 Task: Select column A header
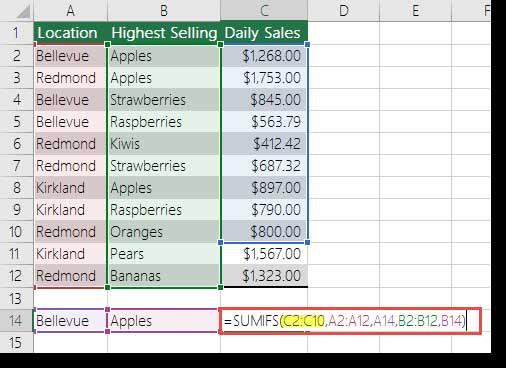tap(70, 11)
